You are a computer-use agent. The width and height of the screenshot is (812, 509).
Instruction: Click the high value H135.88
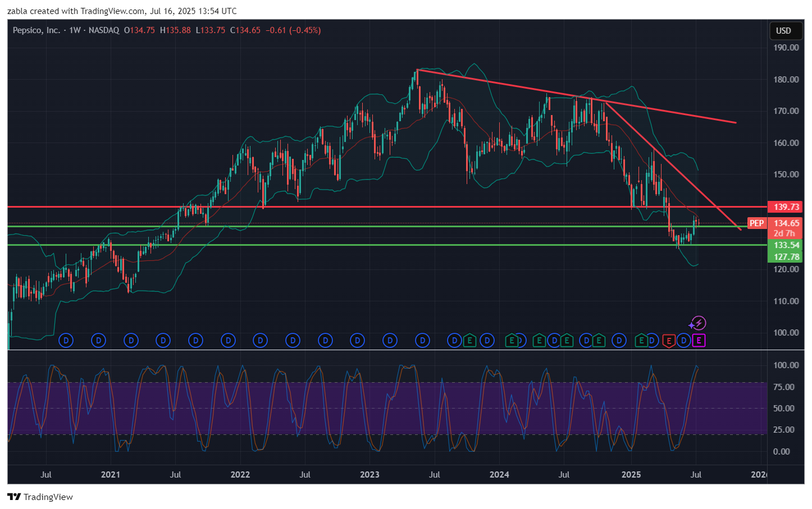pos(175,30)
